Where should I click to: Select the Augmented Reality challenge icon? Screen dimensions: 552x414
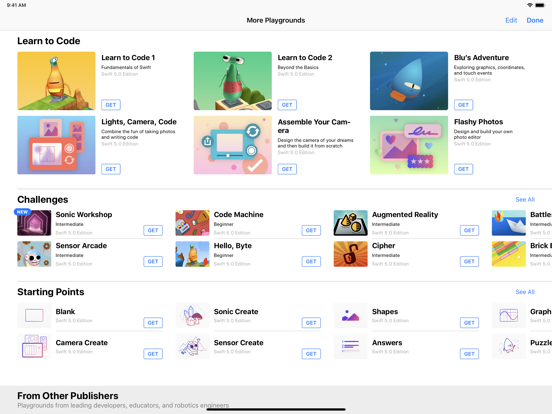point(351,223)
